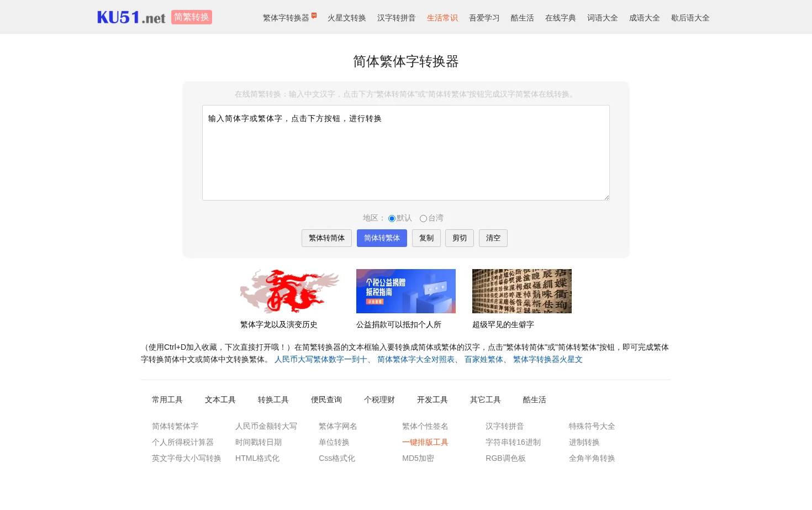812x510 pixels.
Task: Switch to the 酷生活 tool tab
Action: pos(535,399)
